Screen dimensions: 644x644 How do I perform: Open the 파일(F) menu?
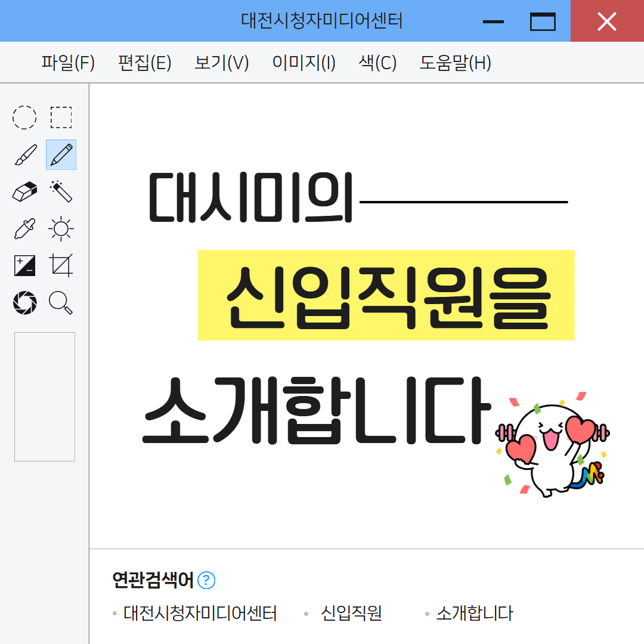68,63
